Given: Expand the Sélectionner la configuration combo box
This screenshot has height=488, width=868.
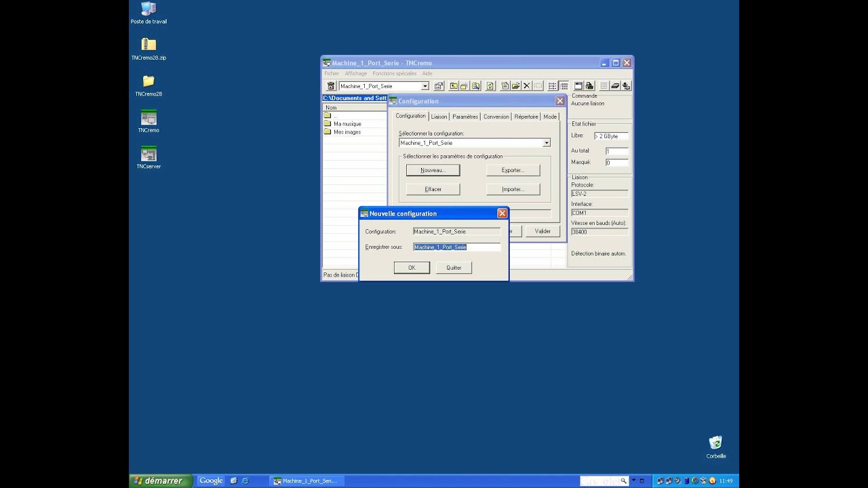Looking at the screenshot, I should pyautogui.click(x=546, y=143).
